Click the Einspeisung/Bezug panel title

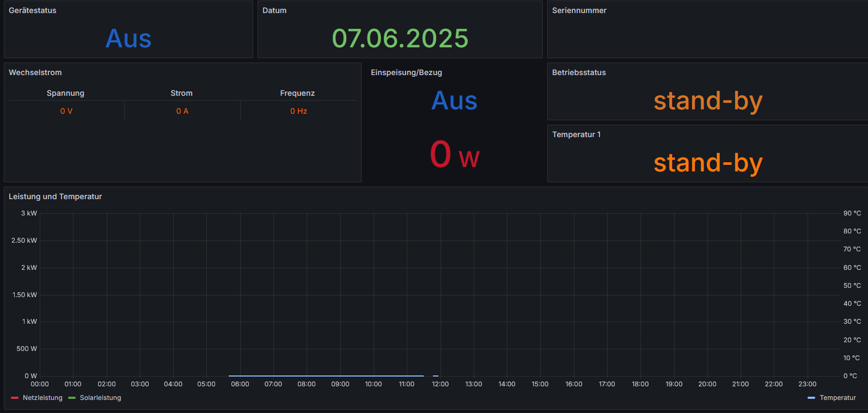[x=406, y=72]
